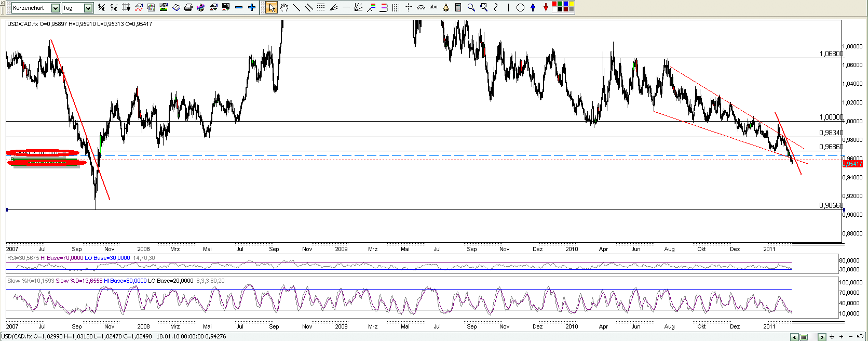Select the trend line drawing tool
The width and height of the screenshot is (868, 341).
coord(296,7)
